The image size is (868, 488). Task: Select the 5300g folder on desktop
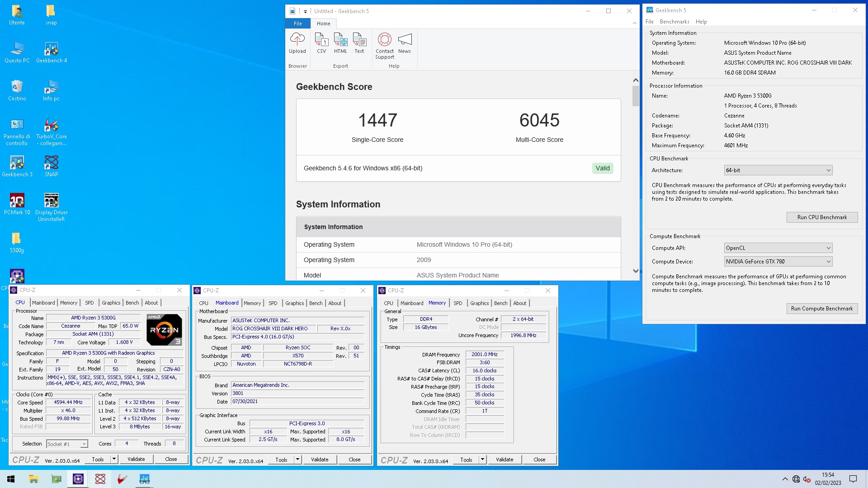click(17, 242)
